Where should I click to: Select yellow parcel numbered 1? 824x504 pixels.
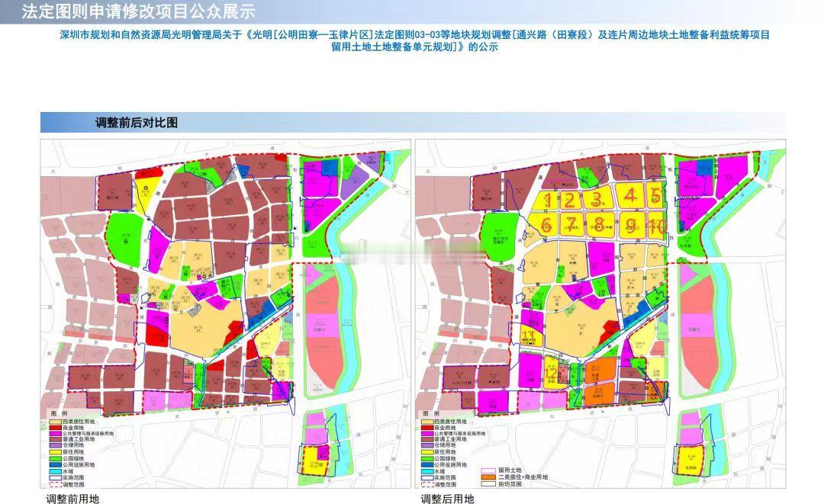coord(546,200)
